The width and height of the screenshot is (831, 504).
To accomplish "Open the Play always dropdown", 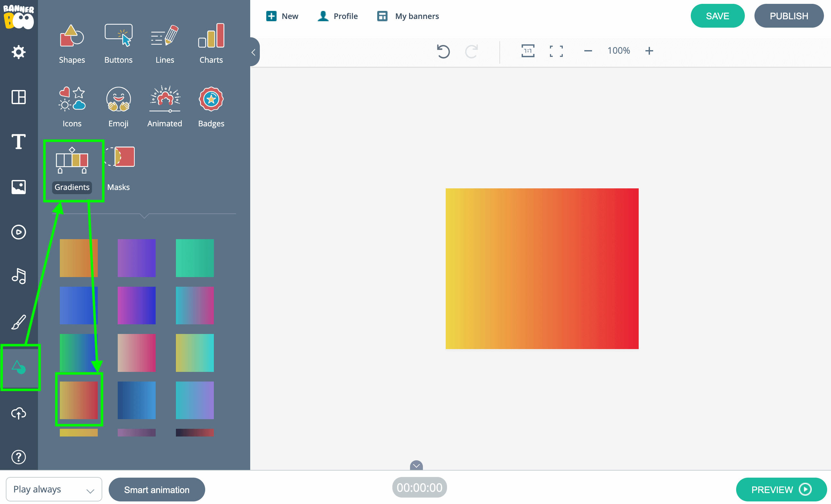I will (54, 489).
